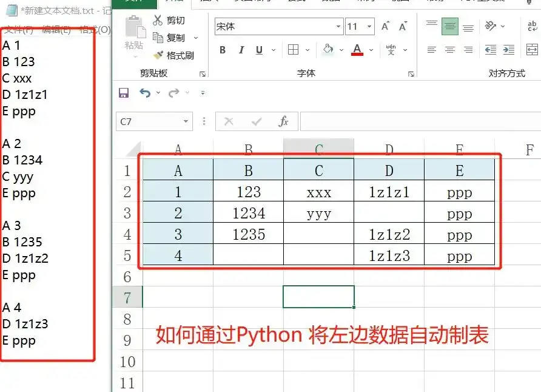Toggle wrap text button
Screen dimensions: 541x392
[533, 26]
